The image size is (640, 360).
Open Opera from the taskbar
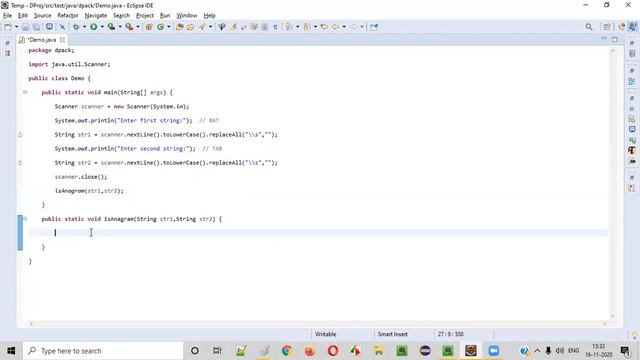[x=333, y=351]
